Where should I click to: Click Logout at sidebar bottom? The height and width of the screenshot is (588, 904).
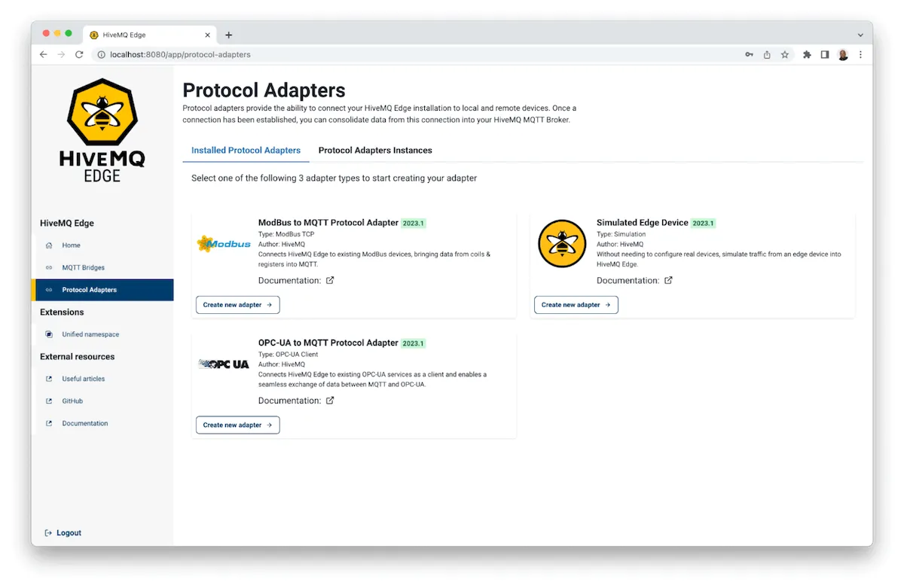pyautogui.click(x=63, y=533)
